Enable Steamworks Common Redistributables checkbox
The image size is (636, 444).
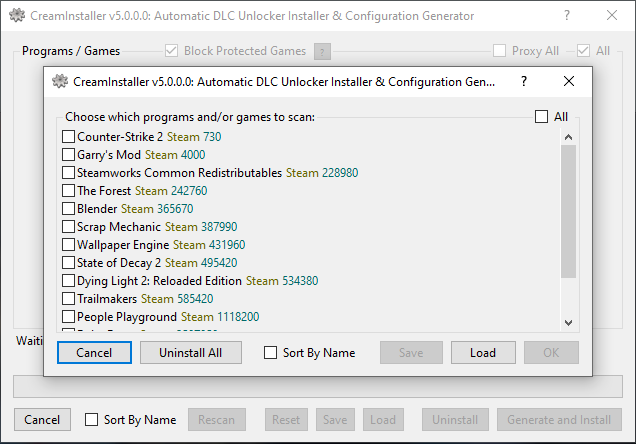(68, 173)
